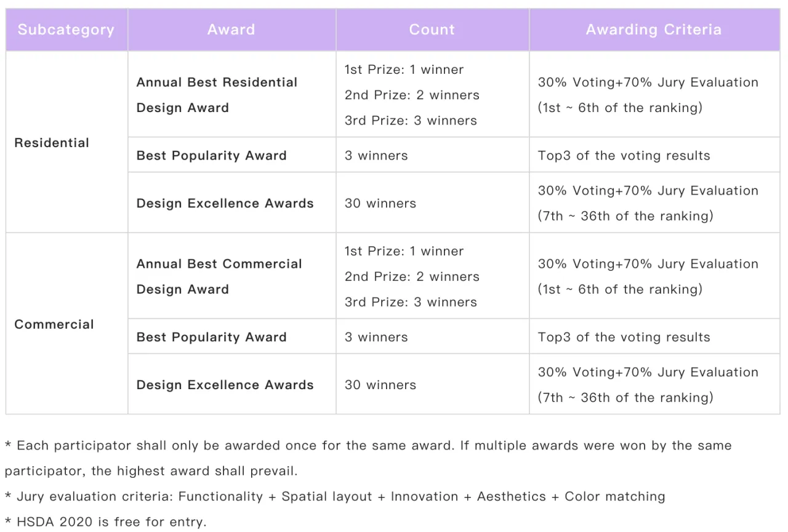788x532 pixels.
Task: Click Commercial Design Excellence Awards cell
Action: 225,385
